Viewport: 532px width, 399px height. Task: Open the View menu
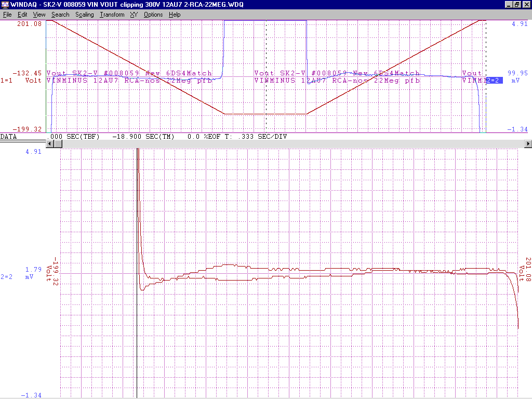(39, 15)
